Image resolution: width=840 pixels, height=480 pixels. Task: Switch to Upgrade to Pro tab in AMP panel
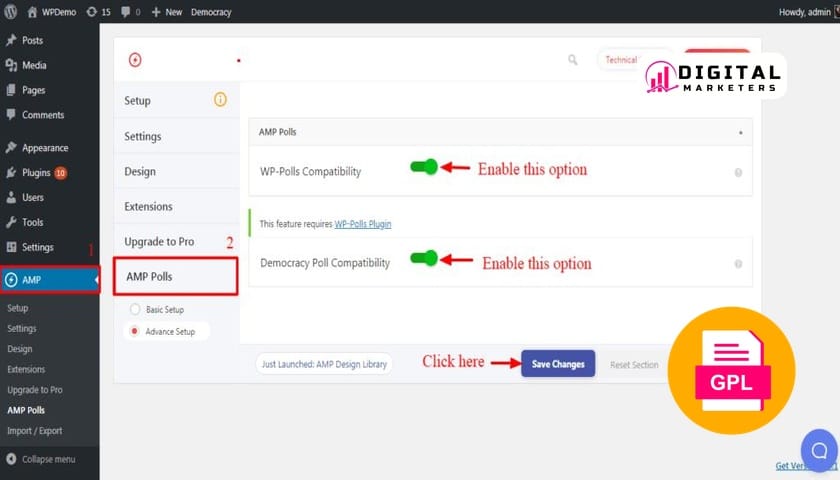pos(177,242)
